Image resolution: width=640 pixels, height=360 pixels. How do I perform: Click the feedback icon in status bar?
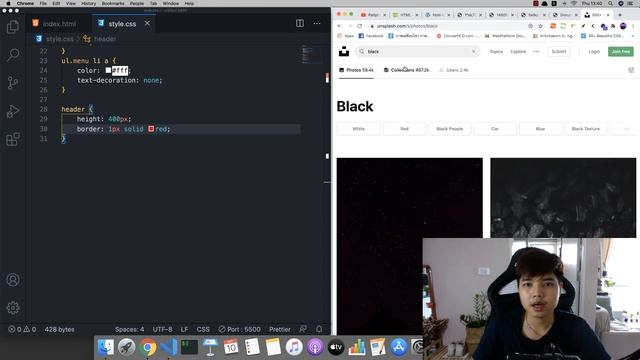pyautogui.click(x=303, y=329)
